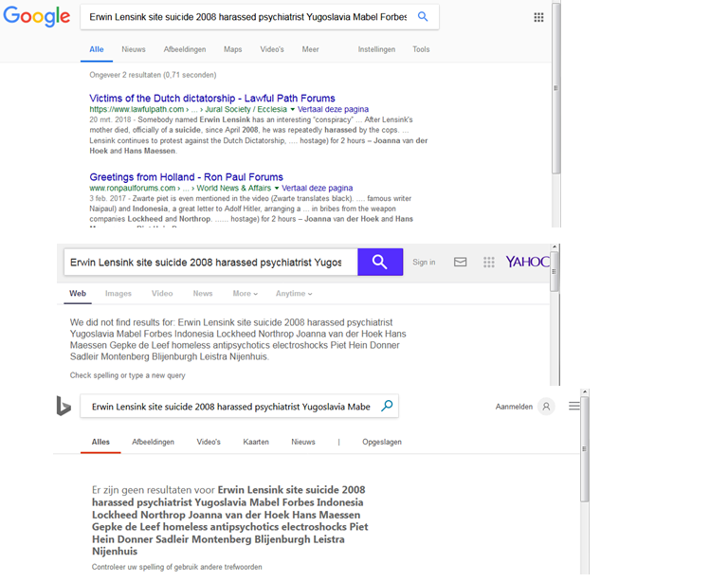Select the Yahoo Web tab
Screen dimensions: 728x582
click(x=78, y=293)
